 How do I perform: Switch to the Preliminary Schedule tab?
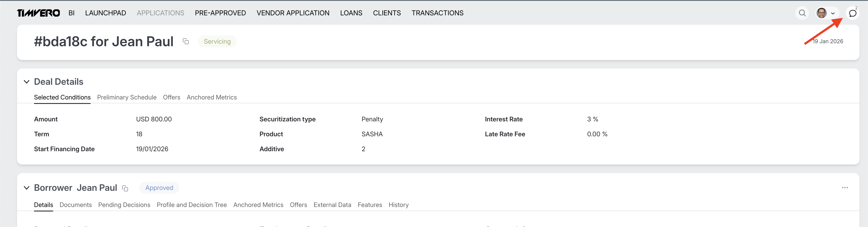pyautogui.click(x=127, y=97)
